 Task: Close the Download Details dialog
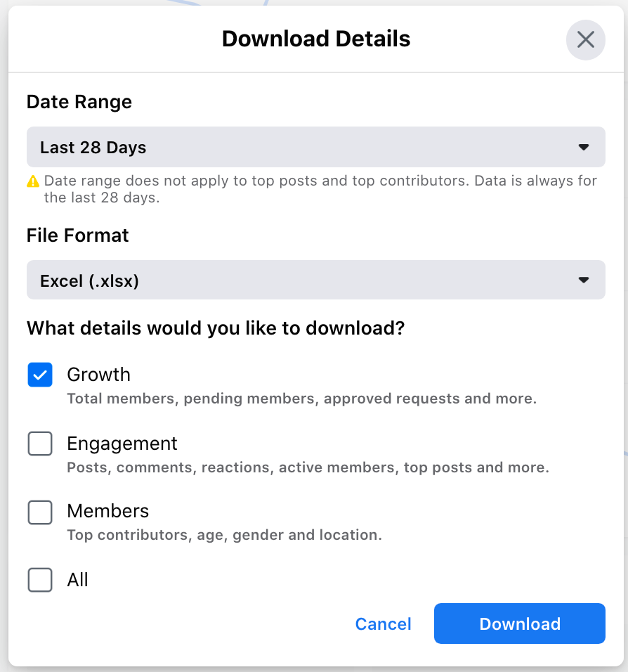pyautogui.click(x=585, y=40)
